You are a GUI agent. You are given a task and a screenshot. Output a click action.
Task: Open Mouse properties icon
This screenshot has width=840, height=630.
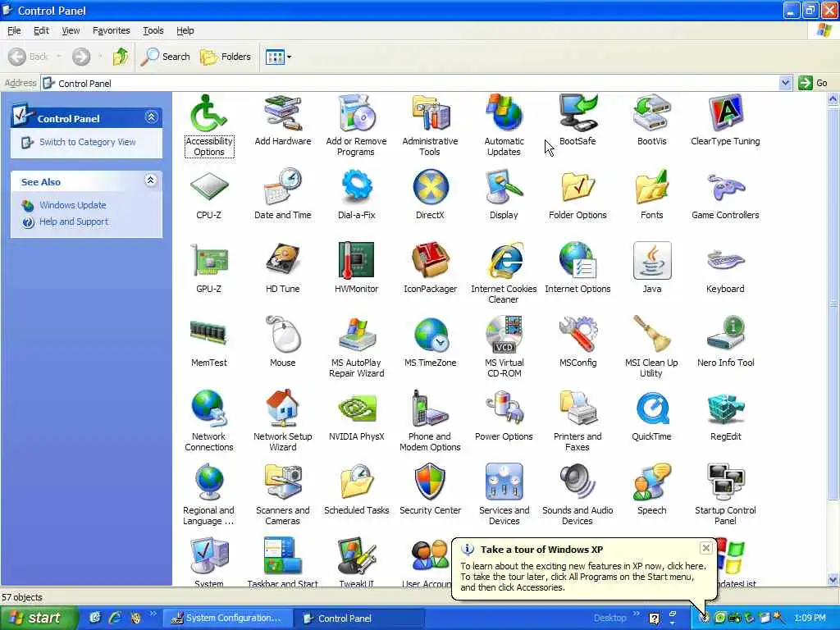tap(283, 335)
